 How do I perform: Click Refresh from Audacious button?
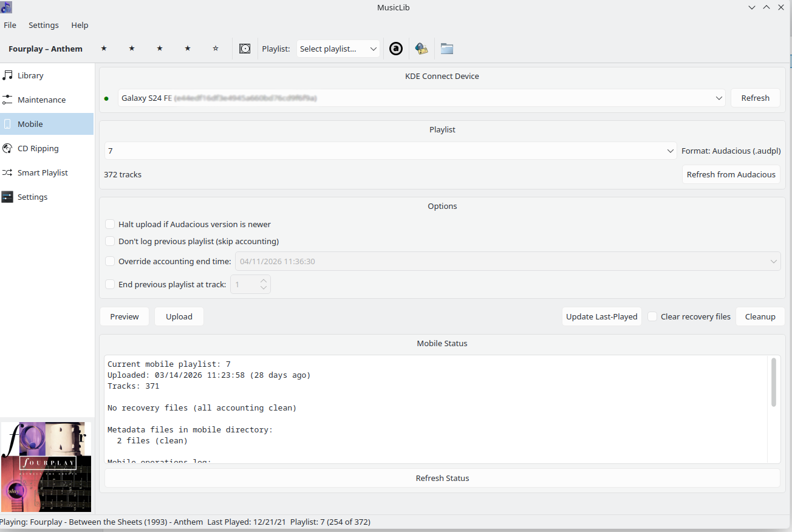[731, 174]
